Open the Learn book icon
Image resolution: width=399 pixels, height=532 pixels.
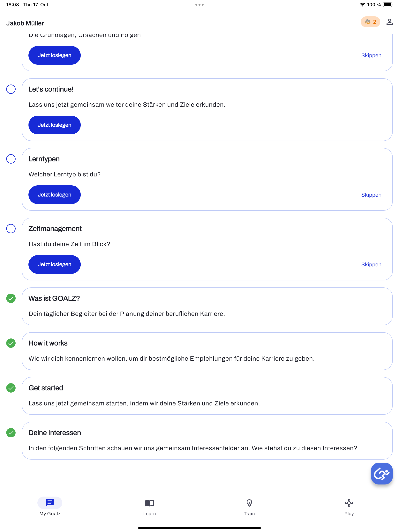tap(149, 503)
